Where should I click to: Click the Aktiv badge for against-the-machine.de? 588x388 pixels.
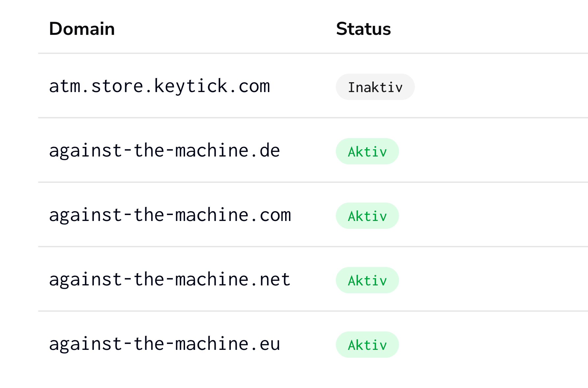click(x=367, y=152)
